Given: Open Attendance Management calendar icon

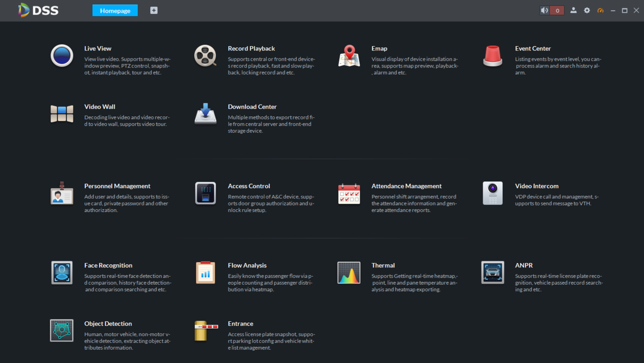Looking at the screenshot, I should [349, 194].
